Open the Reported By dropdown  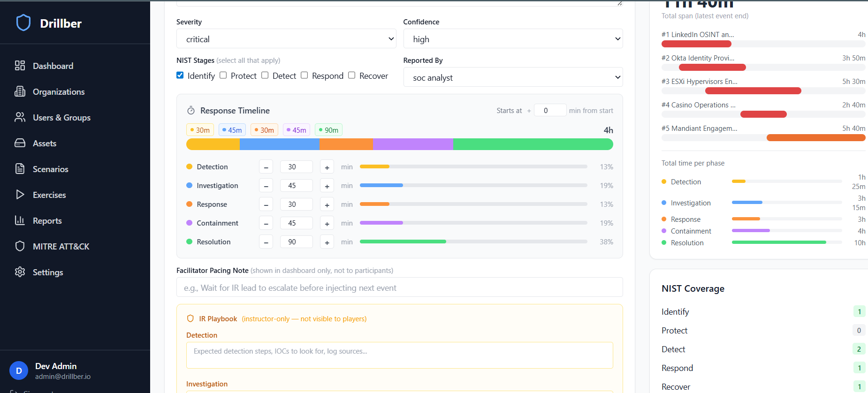tap(512, 77)
